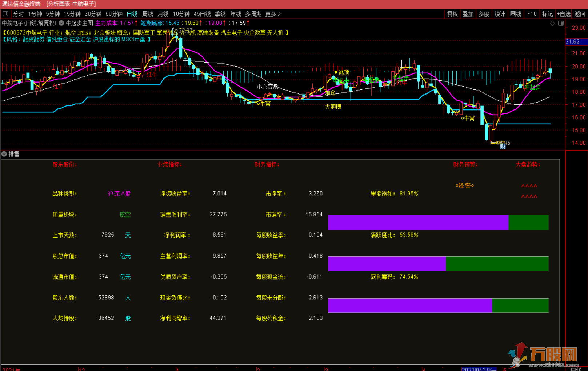Click the 市销率 value 15.954
588x371 pixels.
(314, 215)
